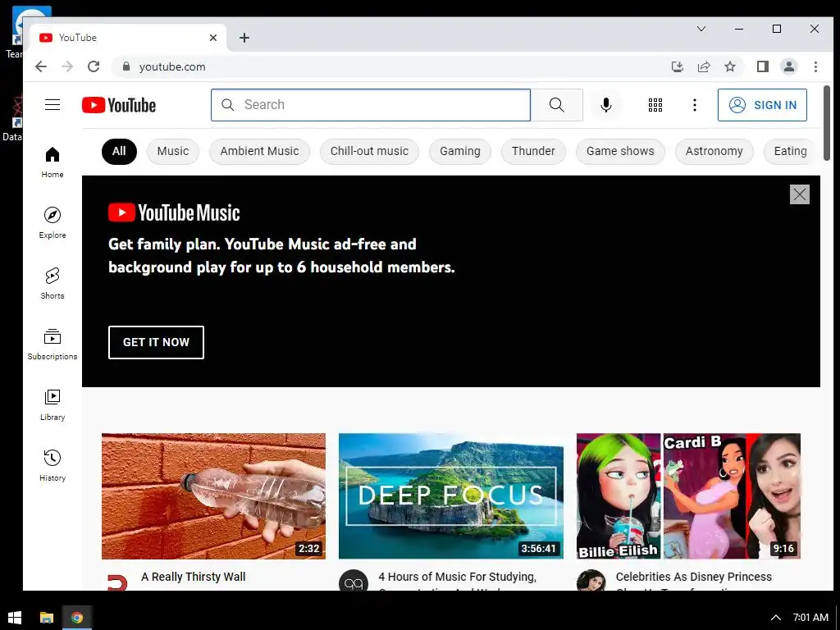Open Chrome profile avatar
Screen dimensions: 840x630
pos(788,66)
